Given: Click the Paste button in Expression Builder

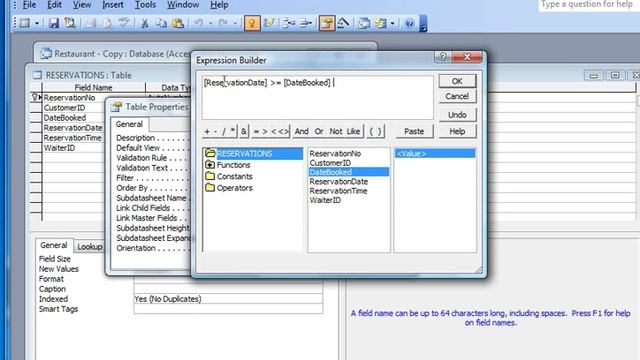Looking at the screenshot, I should coord(414,131).
